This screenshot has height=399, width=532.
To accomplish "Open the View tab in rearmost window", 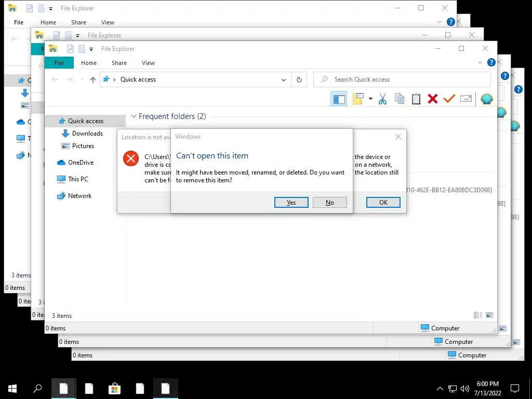I will click(108, 22).
